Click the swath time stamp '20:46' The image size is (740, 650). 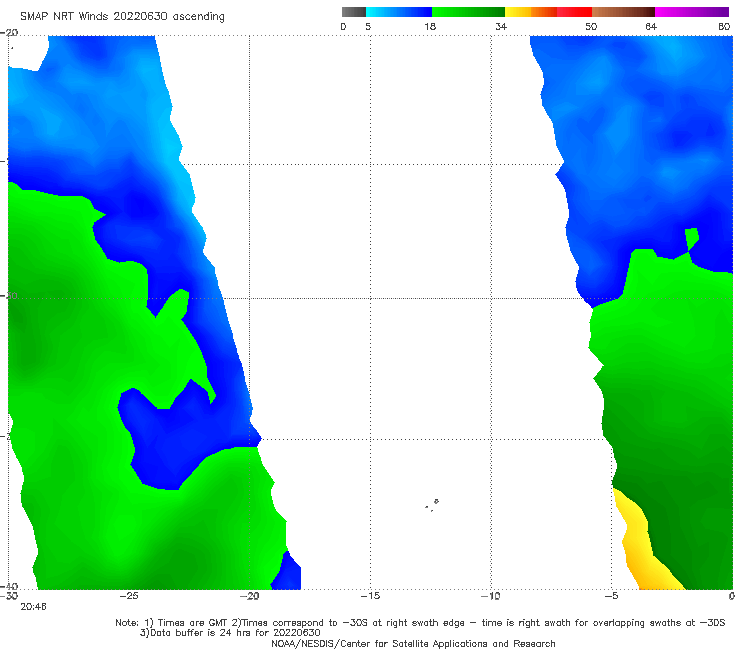click(x=33, y=607)
